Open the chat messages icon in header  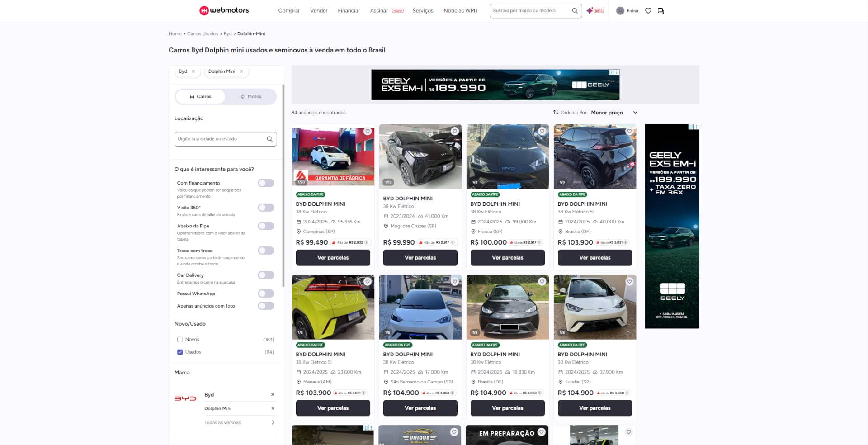660,11
